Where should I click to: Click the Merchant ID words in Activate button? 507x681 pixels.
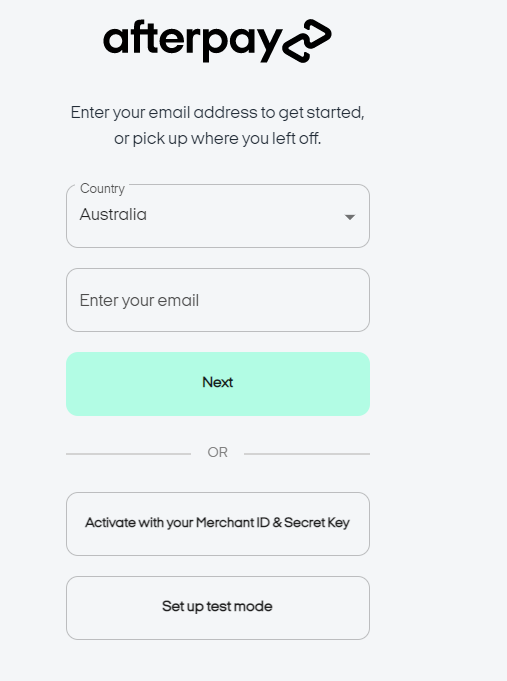[x=233, y=522]
